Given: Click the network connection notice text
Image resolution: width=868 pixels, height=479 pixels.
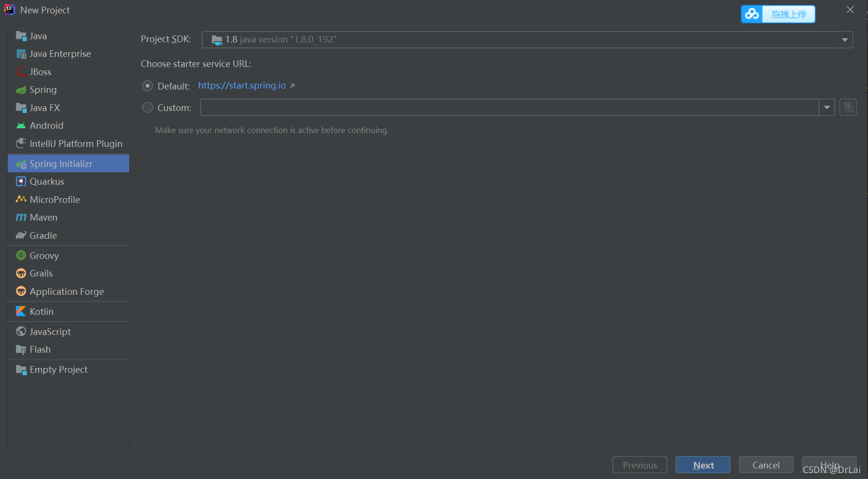Looking at the screenshot, I should [272, 130].
